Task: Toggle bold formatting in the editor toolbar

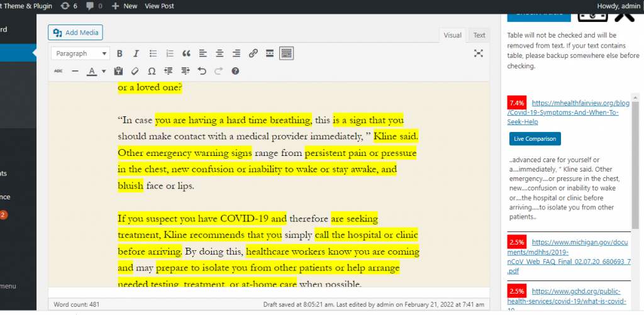Action: (x=119, y=53)
